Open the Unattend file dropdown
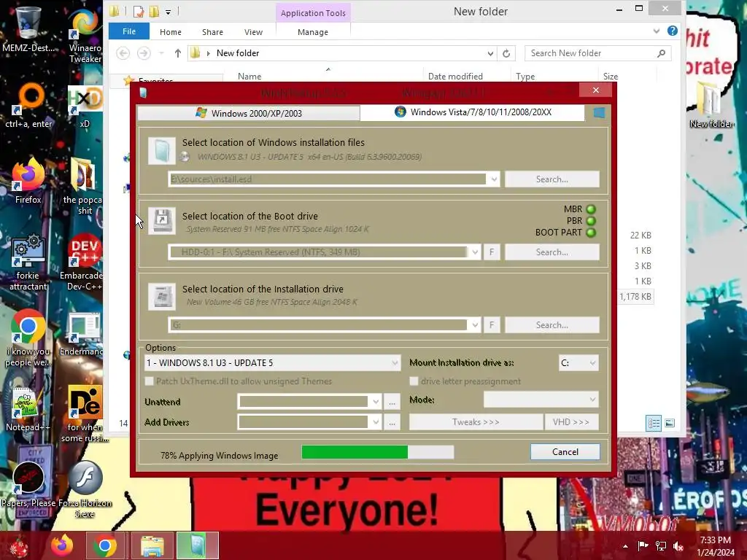Viewport: 747px width, 560px height. tap(376, 402)
